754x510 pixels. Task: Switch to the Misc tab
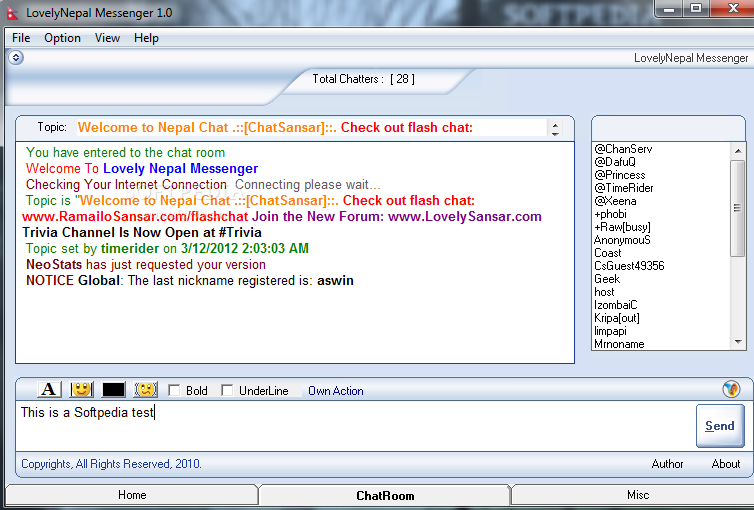click(x=638, y=495)
